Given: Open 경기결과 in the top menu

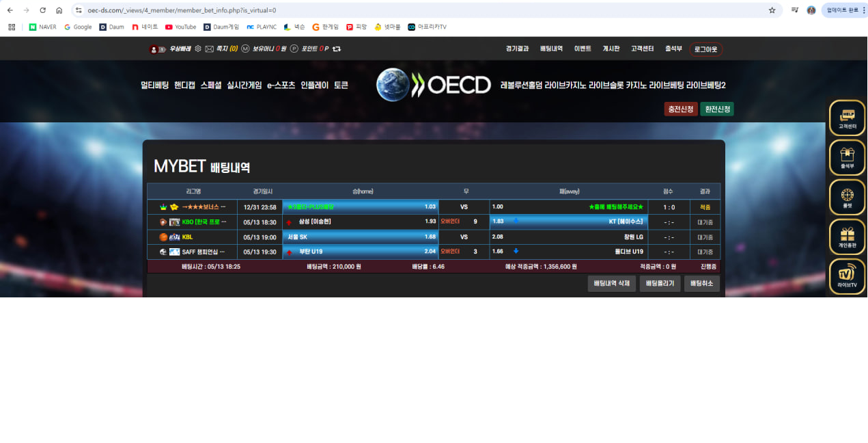Looking at the screenshot, I should [x=517, y=49].
